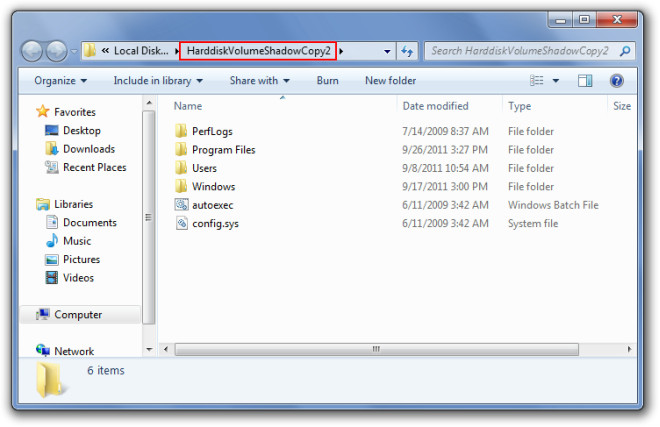The image size is (660, 427).
Task: Click the Refresh button in address bar
Action: (x=407, y=51)
